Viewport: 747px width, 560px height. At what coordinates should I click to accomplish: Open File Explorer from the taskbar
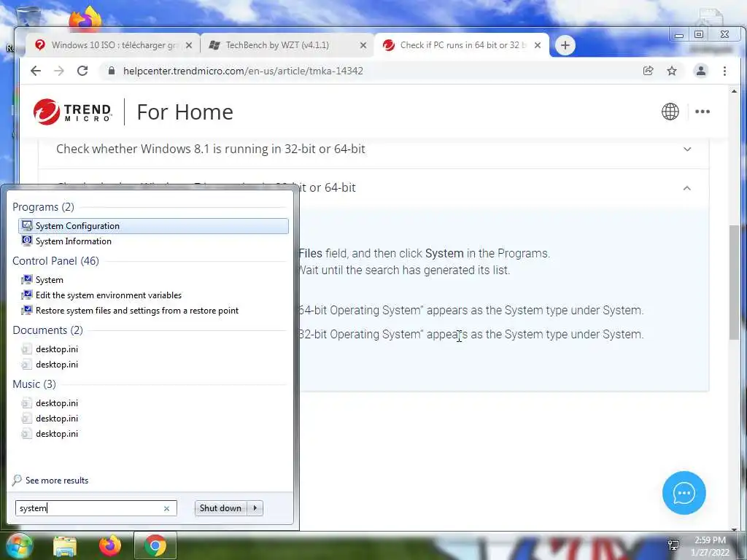(65, 545)
